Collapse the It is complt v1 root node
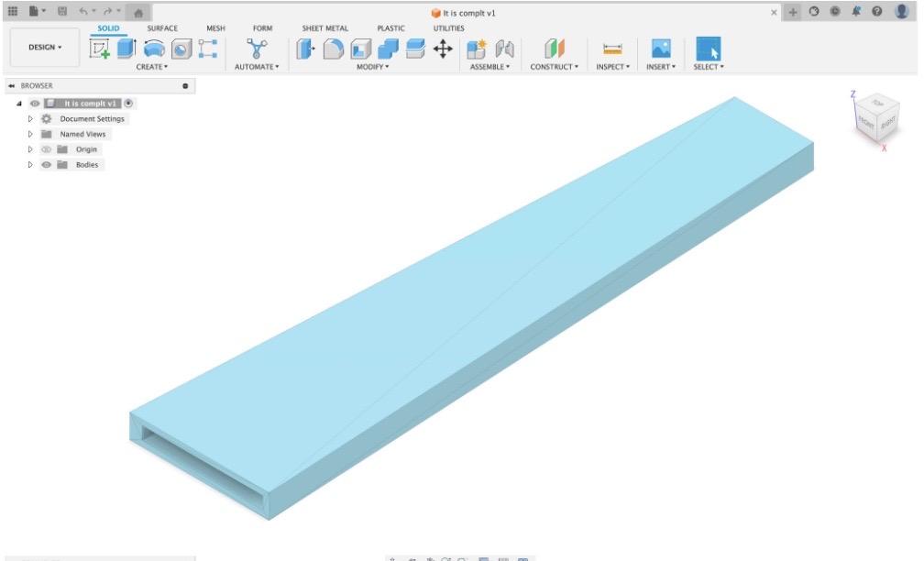The height and width of the screenshot is (561, 924). [x=19, y=103]
